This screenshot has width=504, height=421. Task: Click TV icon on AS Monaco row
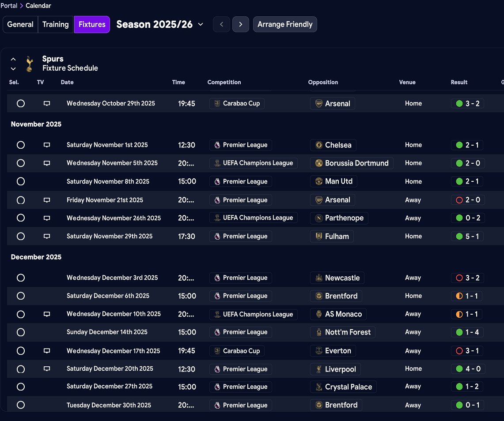[47, 314]
